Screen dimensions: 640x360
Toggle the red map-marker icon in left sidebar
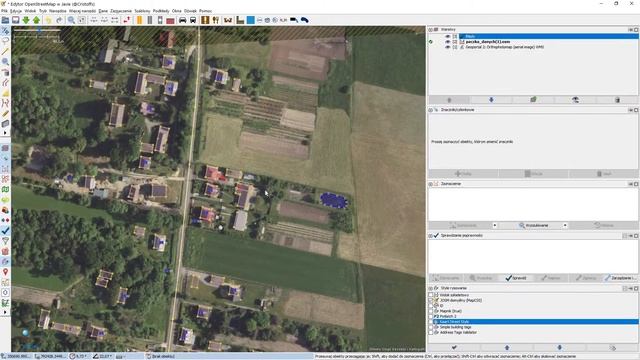point(5,272)
